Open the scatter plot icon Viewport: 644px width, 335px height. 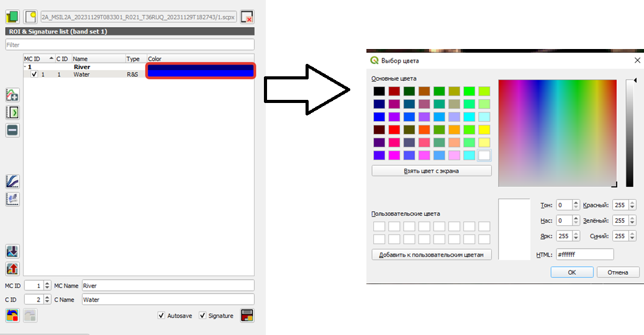click(12, 199)
